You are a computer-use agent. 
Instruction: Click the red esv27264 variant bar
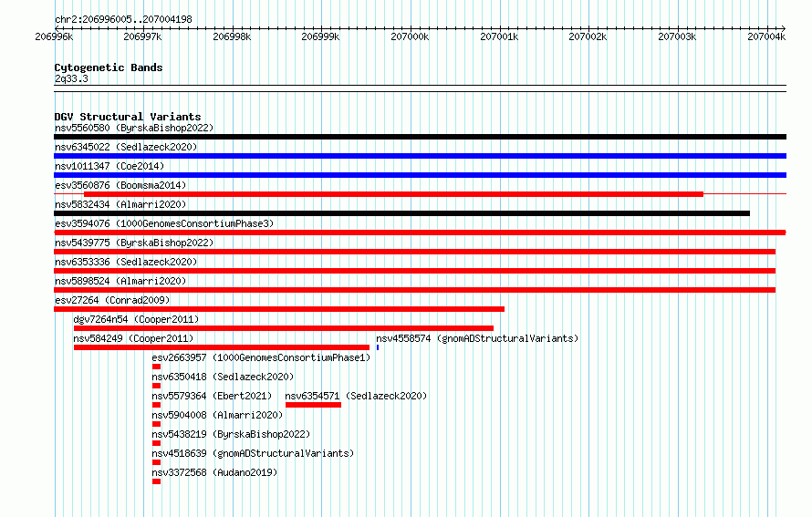pos(279,309)
